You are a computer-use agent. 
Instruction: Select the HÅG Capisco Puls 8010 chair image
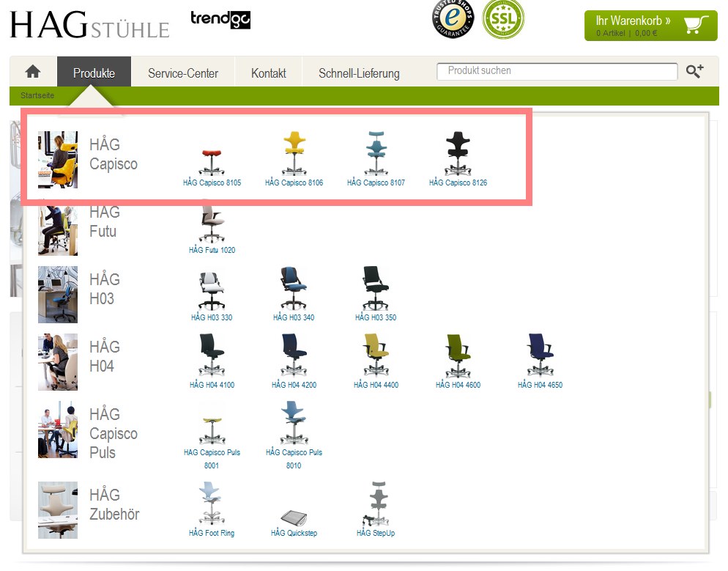point(294,423)
